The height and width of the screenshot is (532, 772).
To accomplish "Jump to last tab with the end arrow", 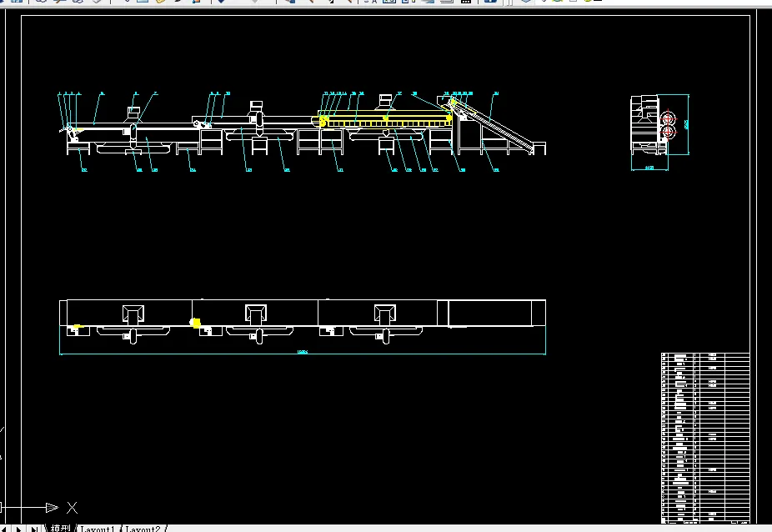I will [x=34, y=529].
